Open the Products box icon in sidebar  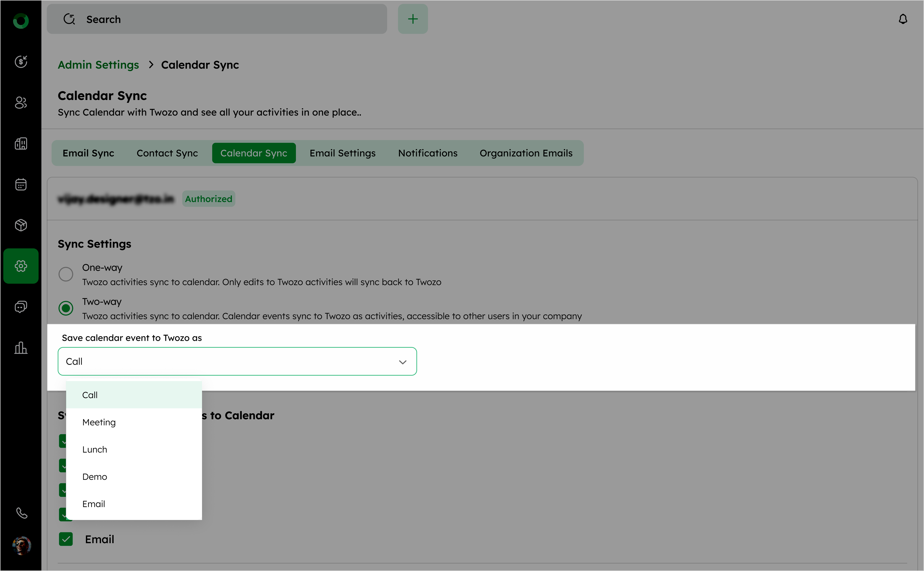(21, 225)
